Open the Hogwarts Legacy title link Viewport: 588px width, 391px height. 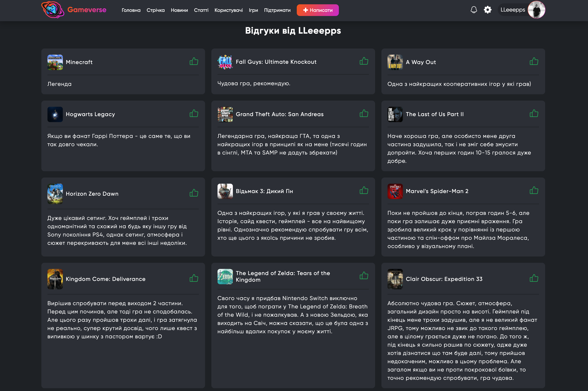tap(90, 114)
